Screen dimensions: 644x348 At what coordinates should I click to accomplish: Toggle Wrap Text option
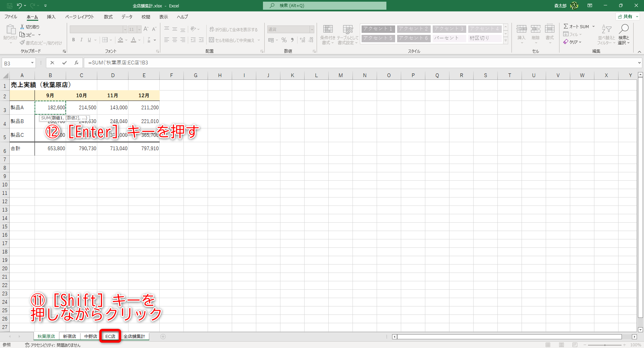click(233, 30)
